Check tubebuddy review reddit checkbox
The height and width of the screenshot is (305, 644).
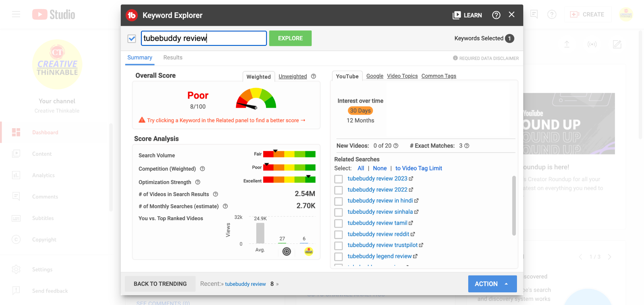pyautogui.click(x=339, y=234)
